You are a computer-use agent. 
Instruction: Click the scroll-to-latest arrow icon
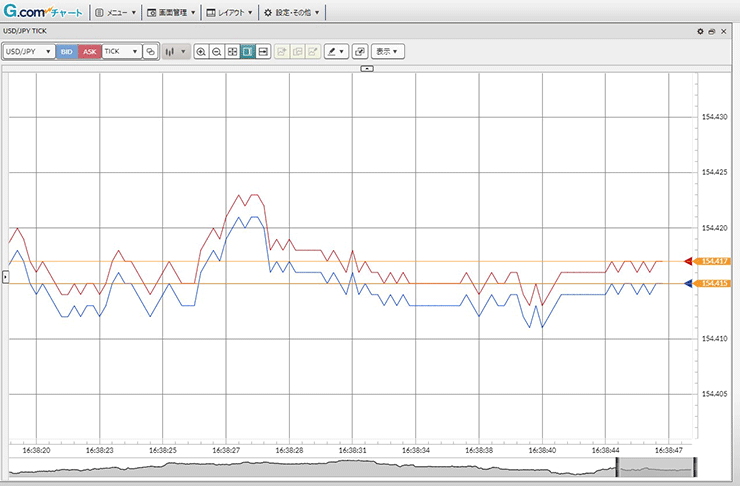(x=263, y=51)
